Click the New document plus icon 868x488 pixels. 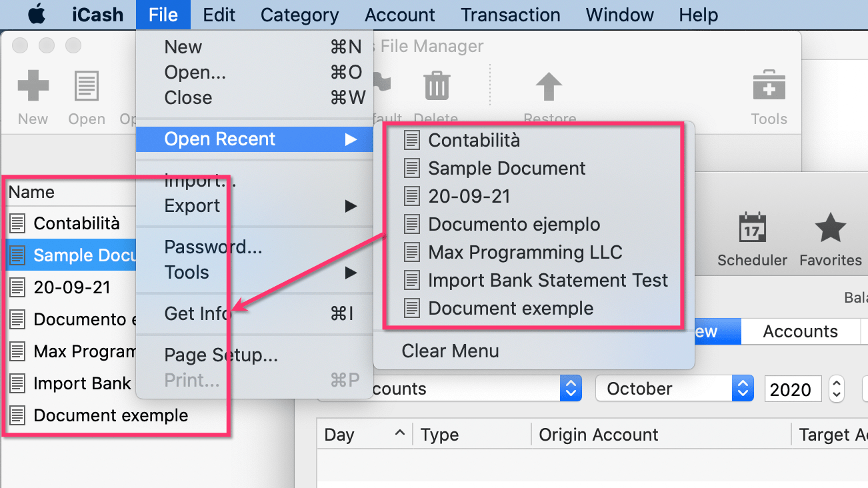[x=33, y=86]
